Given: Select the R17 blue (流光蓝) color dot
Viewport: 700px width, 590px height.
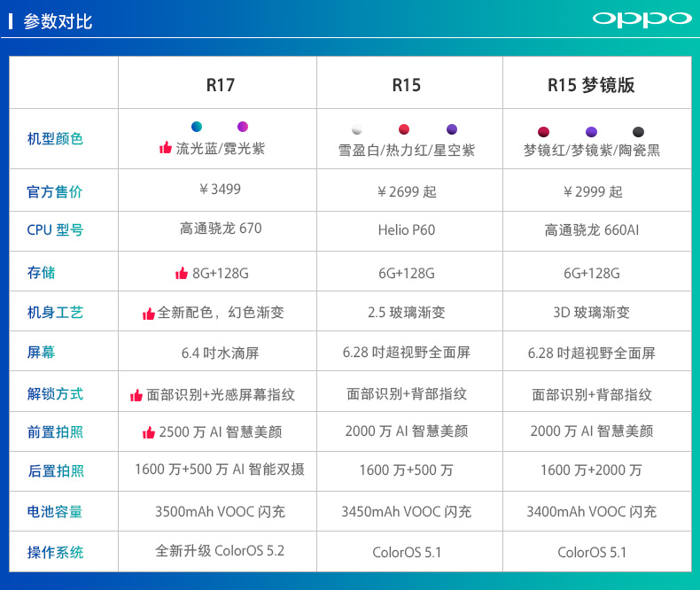Looking at the screenshot, I should tap(197, 127).
